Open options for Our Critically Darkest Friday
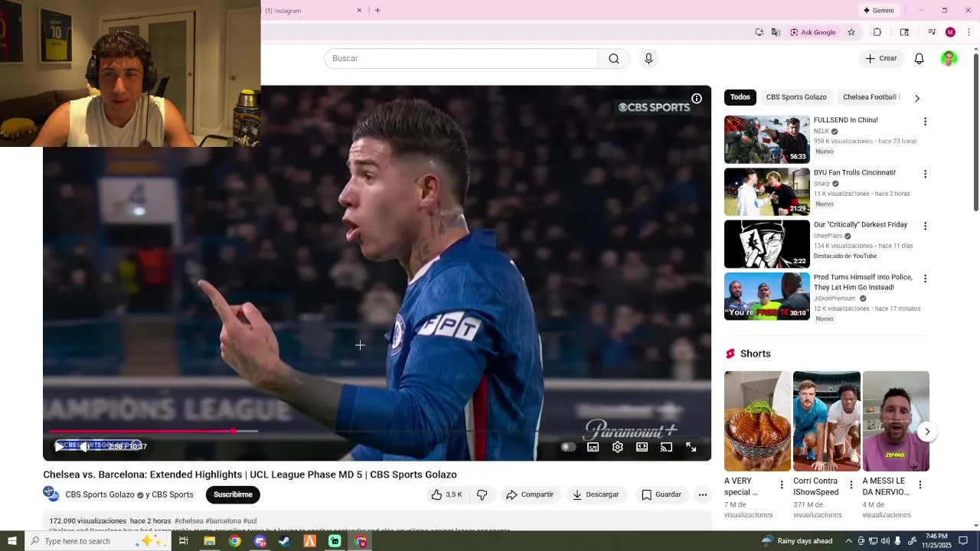This screenshot has width=980, height=551. point(925,227)
